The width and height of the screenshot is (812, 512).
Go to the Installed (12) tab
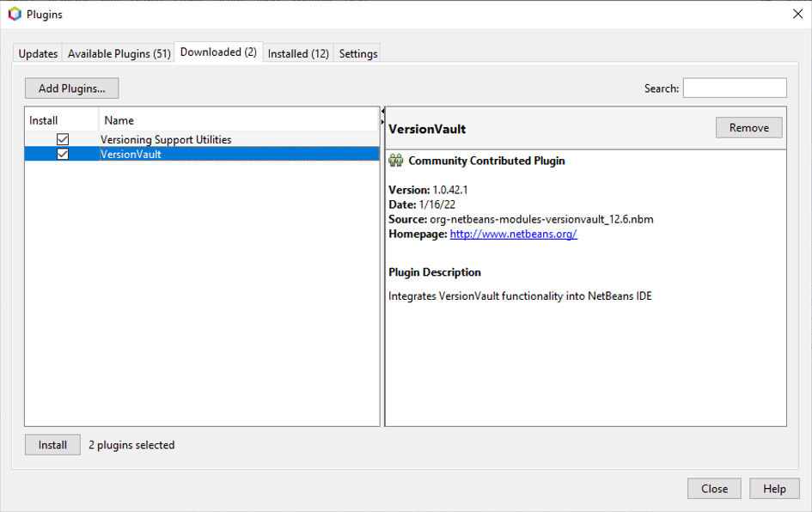click(x=298, y=53)
